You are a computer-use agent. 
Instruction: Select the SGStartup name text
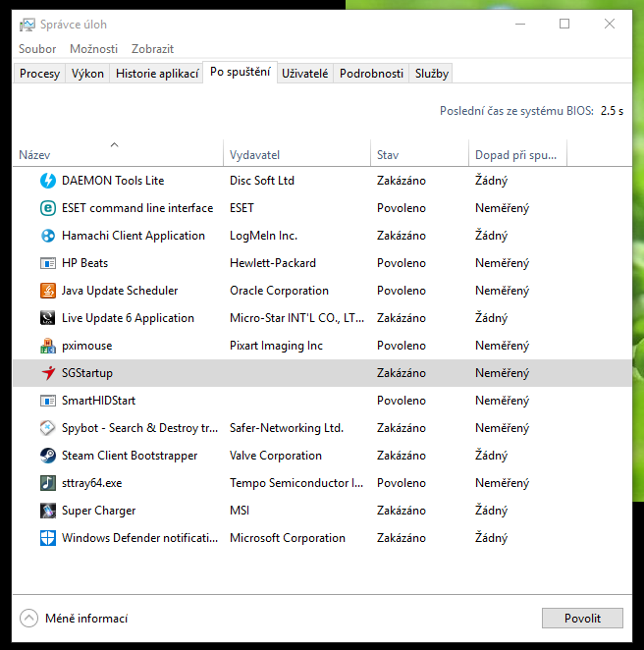[x=87, y=373]
